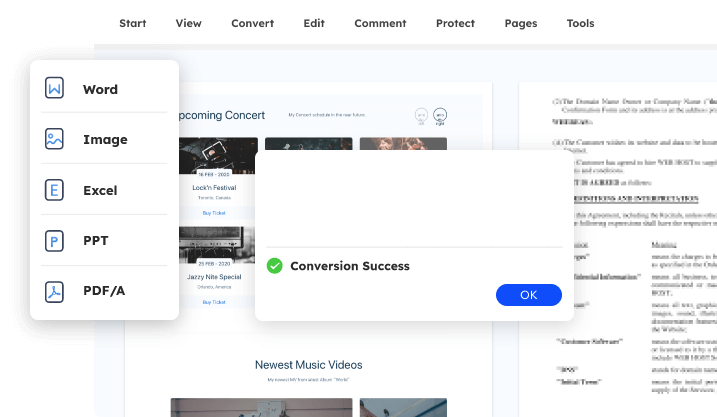Click the Excel spreadsheet icon
The image size is (717, 417).
coord(54,190)
